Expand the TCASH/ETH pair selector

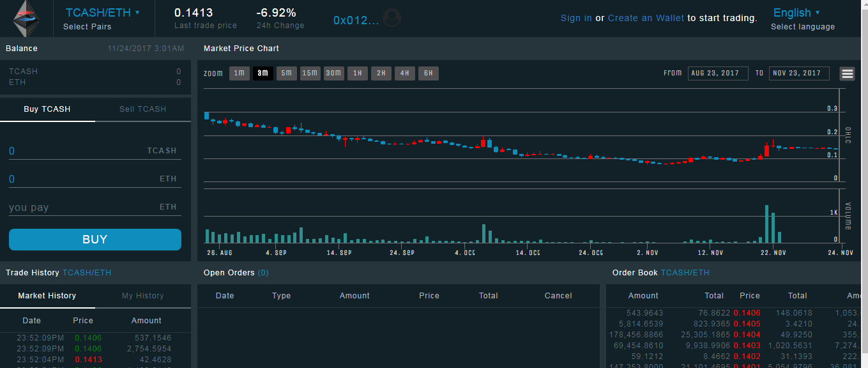pyautogui.click(x=102, y=13)
